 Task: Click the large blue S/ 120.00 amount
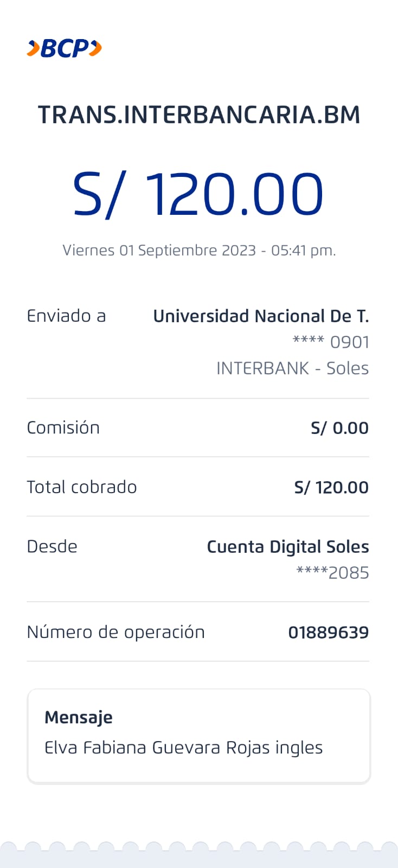coord(198,194)
